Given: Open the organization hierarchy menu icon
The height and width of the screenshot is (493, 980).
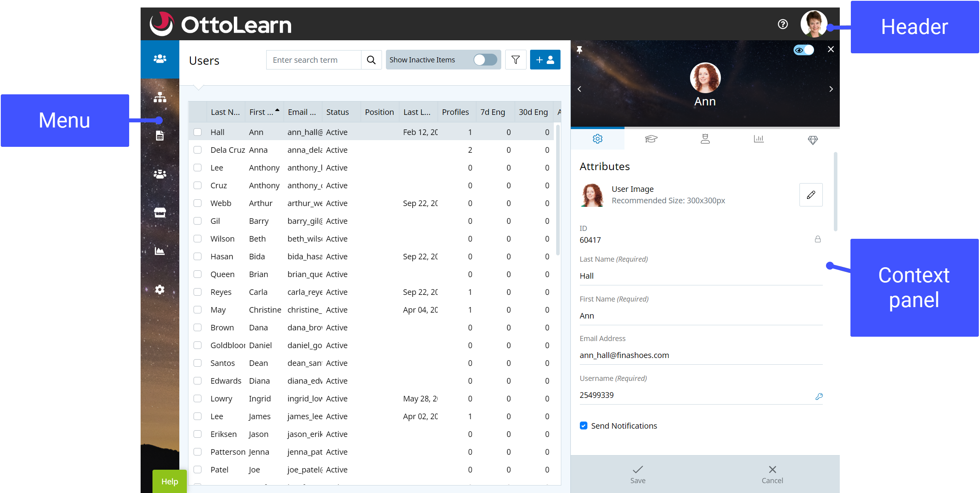Looking at the screenshot, I should [x=160, y=97].
